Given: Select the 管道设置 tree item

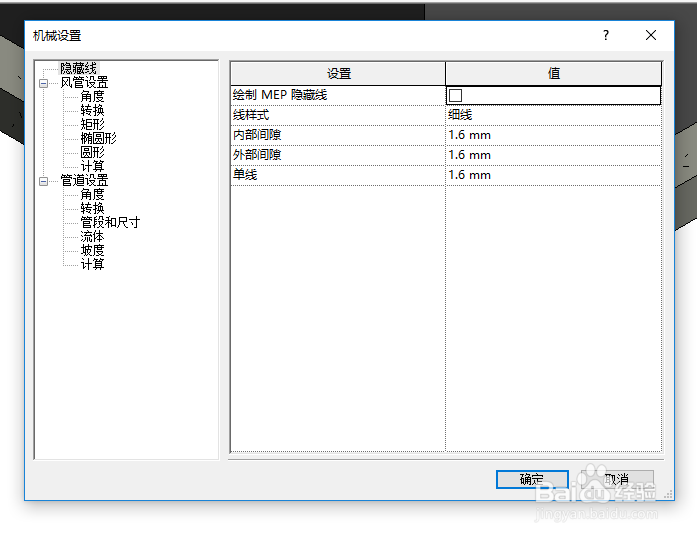Looking at the screenshot, I should (84, 181).
